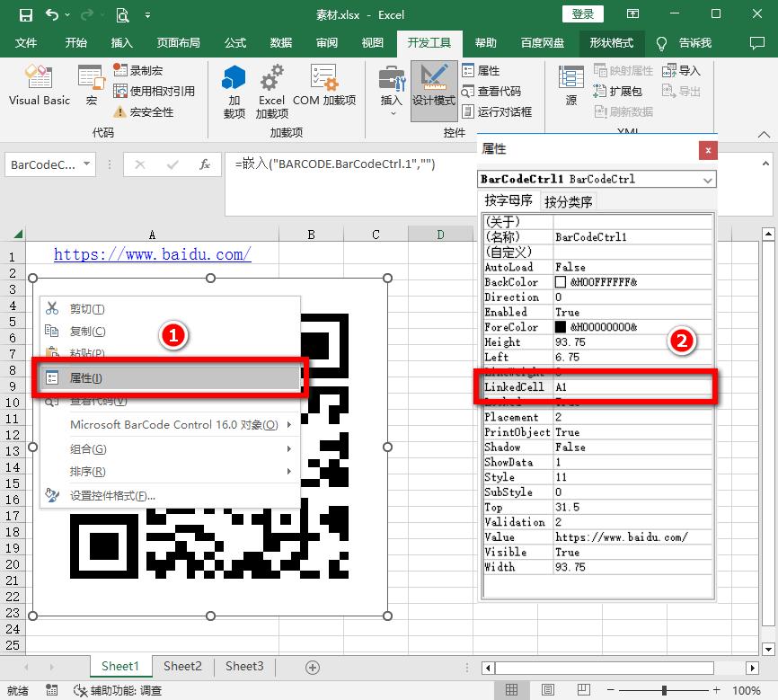
Task: Select the Value property row
Action: pos(598,536)
